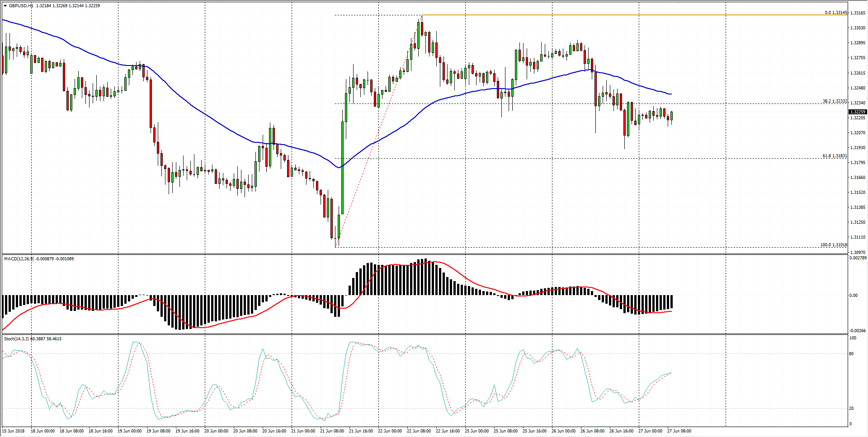Click the 27 Jun 08:00 time axis label
Image resolution: width=868 pixels, height=437 pixels.
[x=679, y=431]
